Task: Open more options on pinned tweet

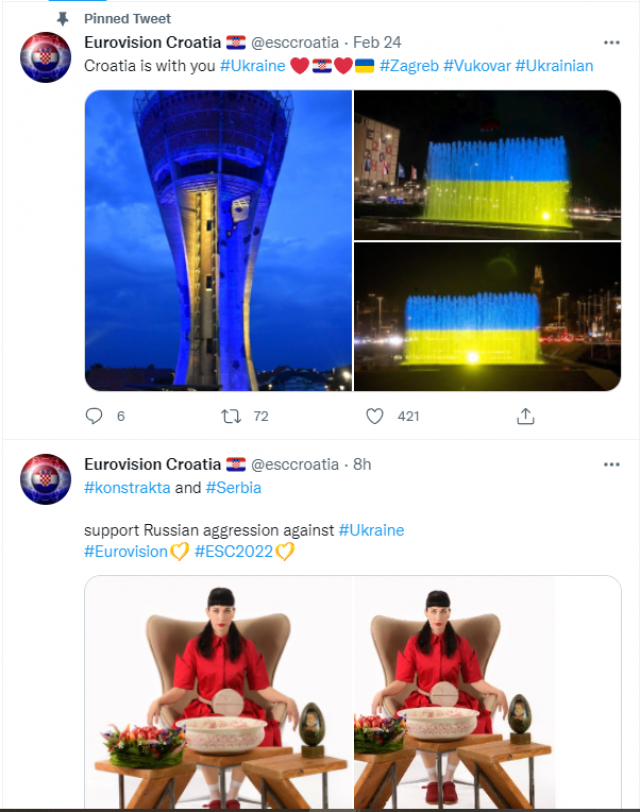Action: [x=612, y=42]
